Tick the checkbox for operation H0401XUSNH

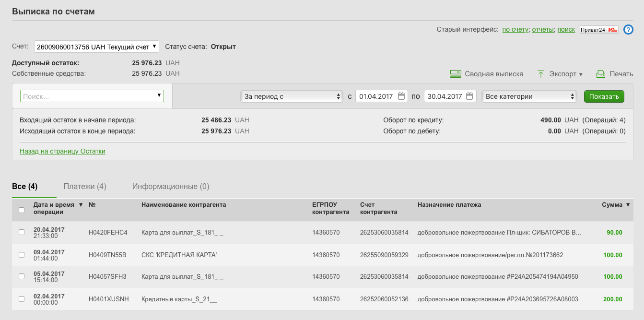(x=22, y=299)
